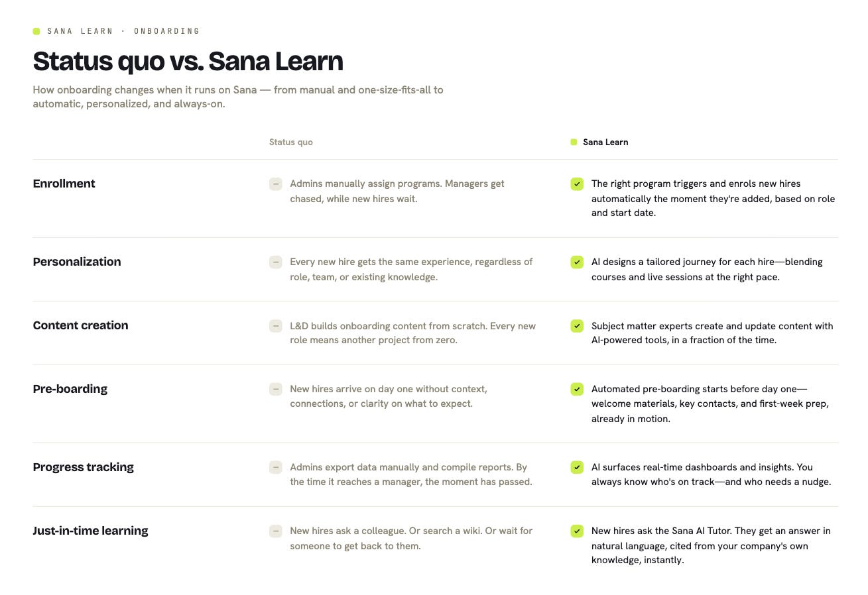This screenshot has width=868, height=595.
Task: Click the minus icon in the Progress tracking row
Action: (276, 467)
